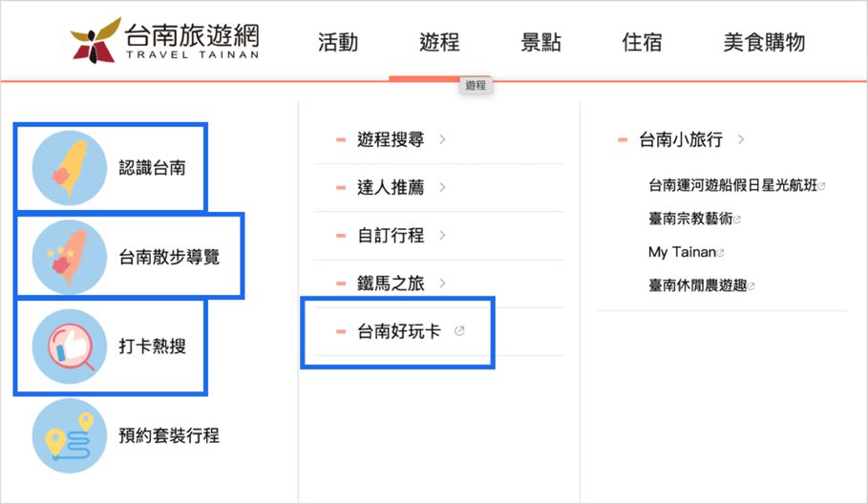Open the 住宿 navigation menu
Viewport: 868px width, 504px height.
pos(642,42)
